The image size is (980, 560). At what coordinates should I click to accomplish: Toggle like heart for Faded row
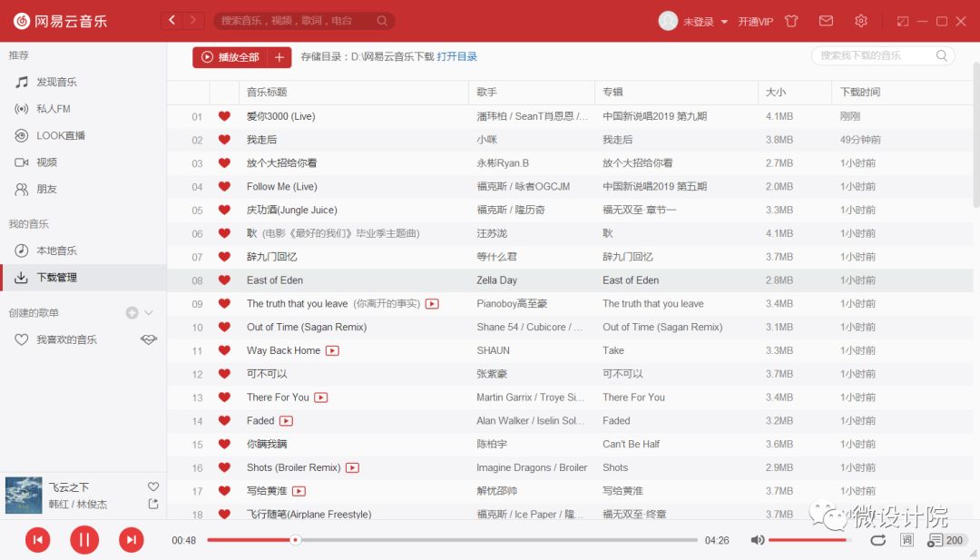coord(224,420)
